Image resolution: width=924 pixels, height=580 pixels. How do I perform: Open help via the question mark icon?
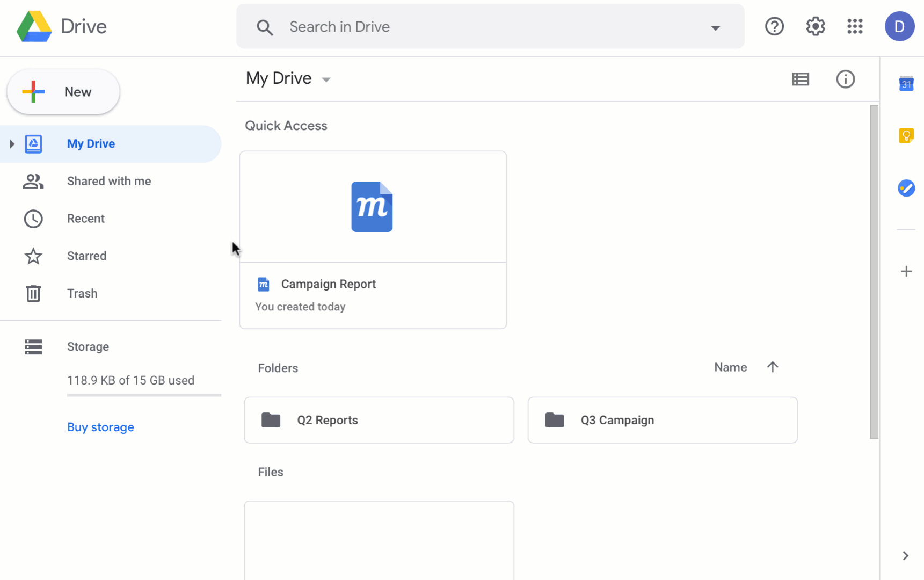click(x=774, y=26)
